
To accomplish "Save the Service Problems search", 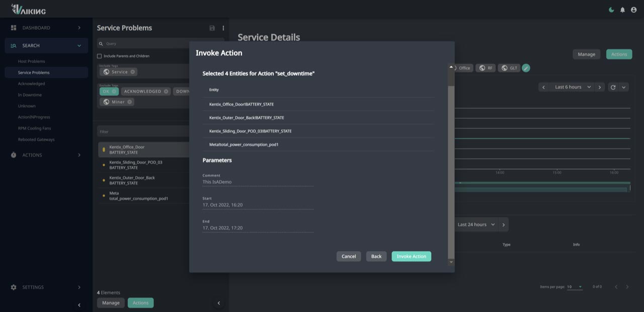I will 212,28.
